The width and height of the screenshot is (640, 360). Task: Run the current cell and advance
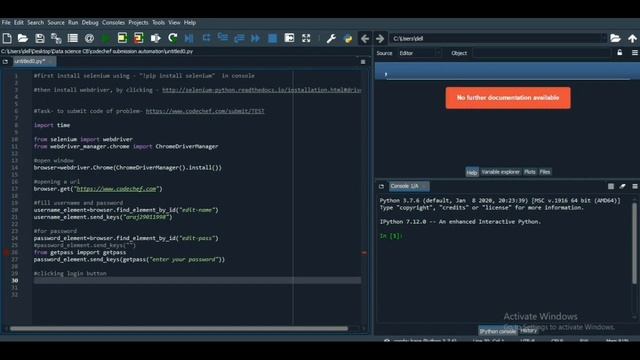(139, 38)
